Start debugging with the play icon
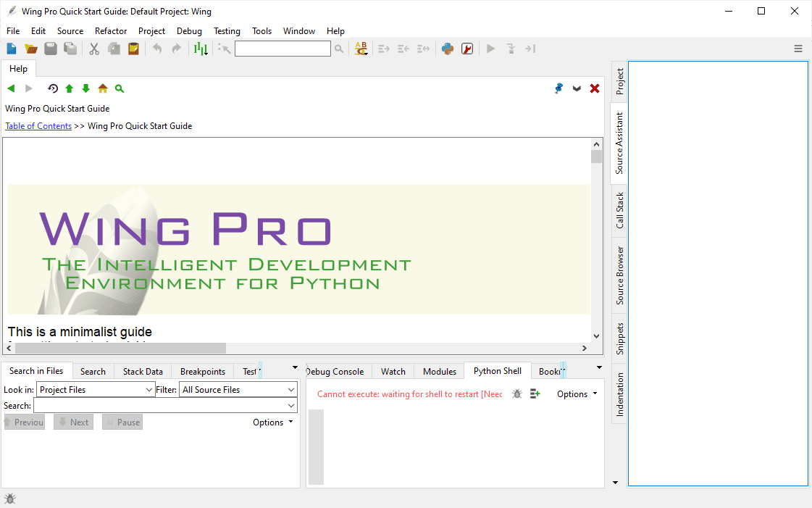Screen dimensions: 812x508 click(491, 49)
